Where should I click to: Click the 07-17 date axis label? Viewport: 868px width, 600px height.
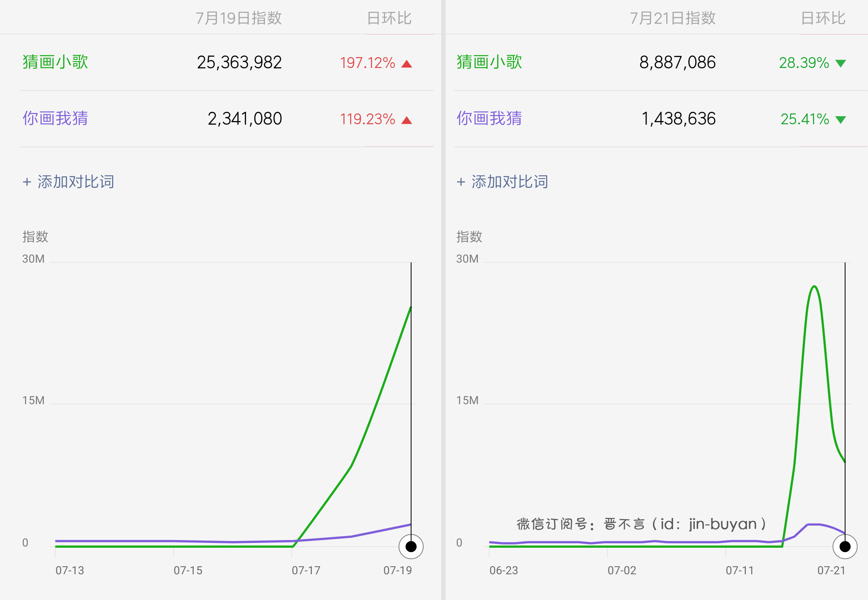pos(306,570)
